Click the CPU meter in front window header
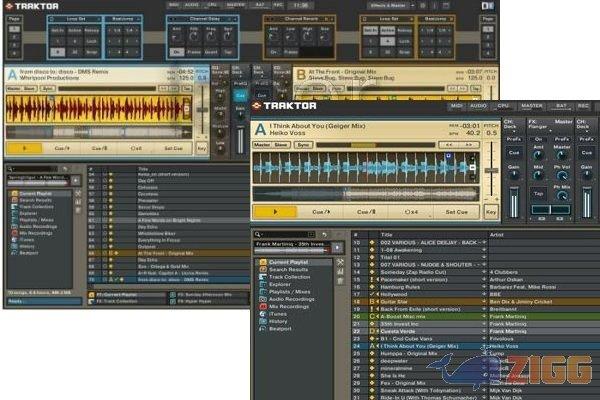The image size is (600, 400). [503, 106]
